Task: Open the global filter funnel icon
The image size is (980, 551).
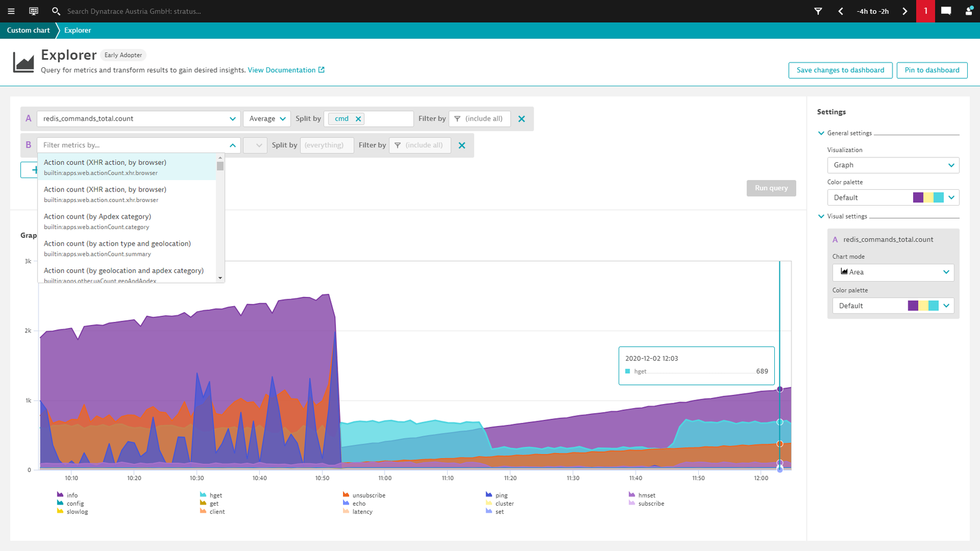Action: (818, 11)
